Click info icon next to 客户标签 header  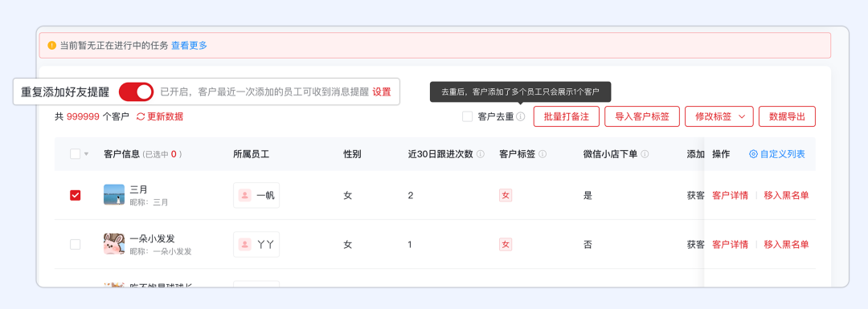[x=542, y=154]
